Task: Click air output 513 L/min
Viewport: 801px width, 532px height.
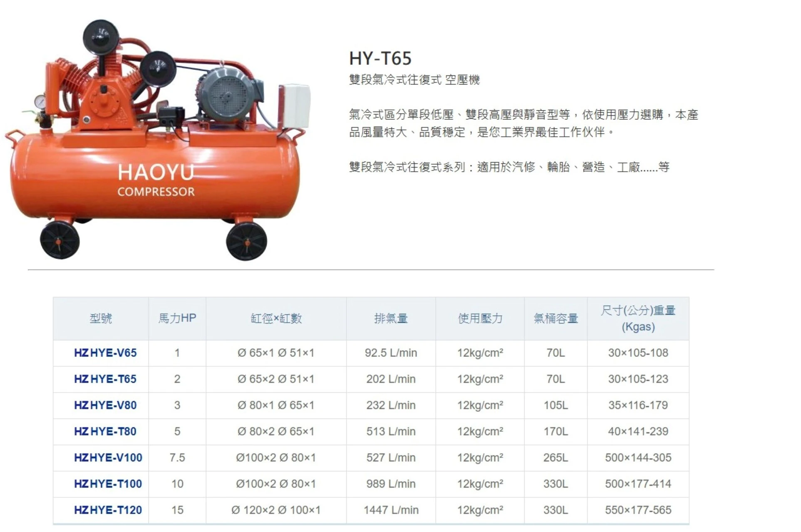Action: tap(391, 432)
